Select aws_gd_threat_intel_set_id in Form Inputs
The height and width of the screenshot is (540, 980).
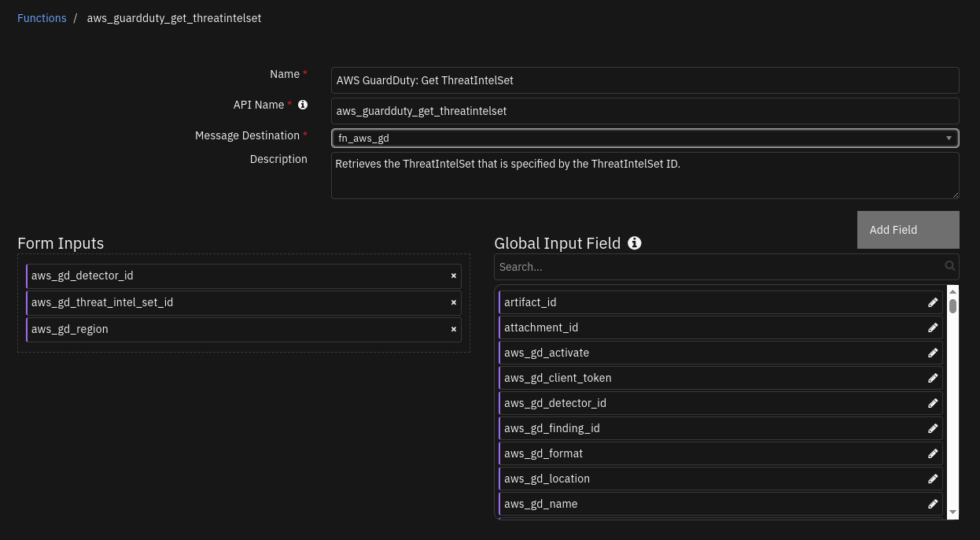point(244,302)
